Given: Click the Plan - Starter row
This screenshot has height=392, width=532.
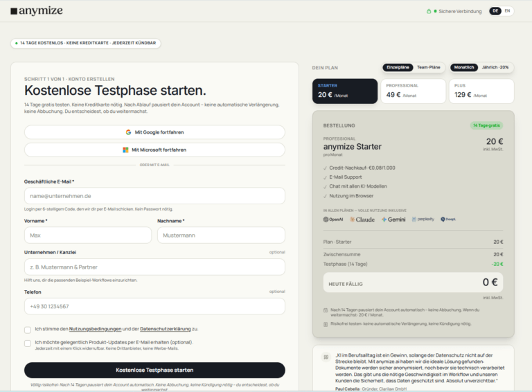Looking at the screenshot, I should coord(414,242).
